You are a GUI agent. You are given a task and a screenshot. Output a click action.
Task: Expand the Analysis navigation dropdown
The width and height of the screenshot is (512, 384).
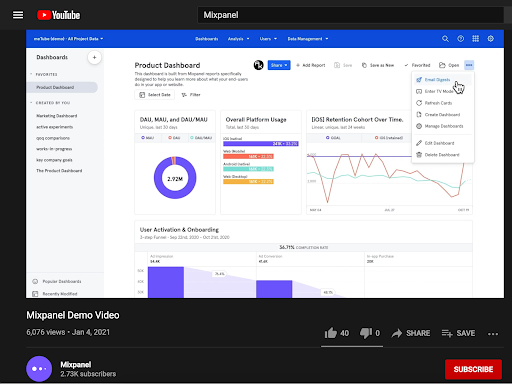click(x=238, y=39)
